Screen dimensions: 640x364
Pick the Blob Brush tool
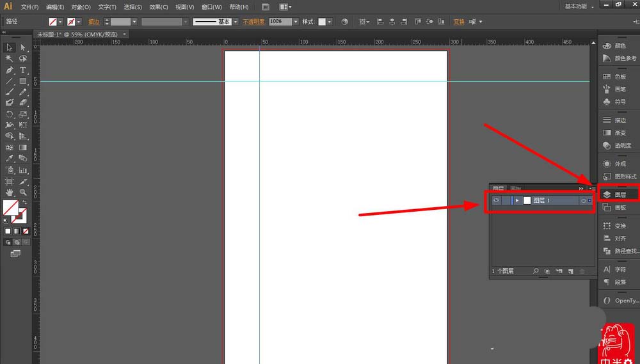coord(9,103)
